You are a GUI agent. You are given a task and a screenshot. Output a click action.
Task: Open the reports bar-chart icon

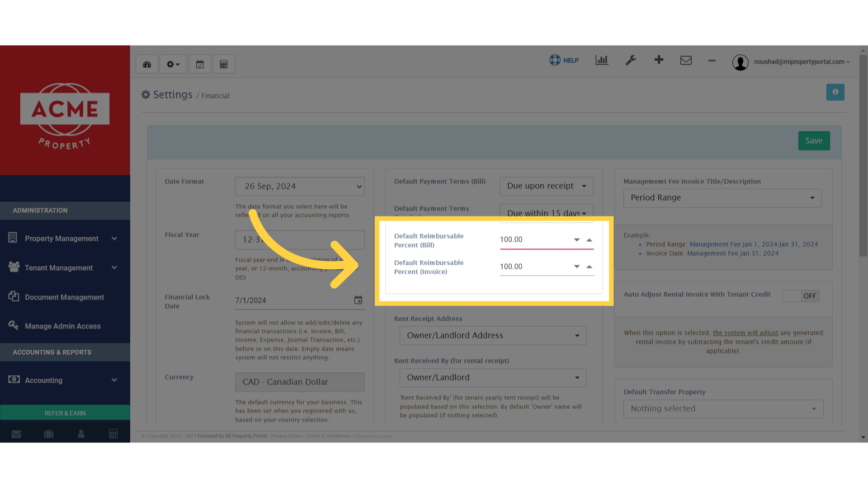pyautogui.click(x=601, y=60)
